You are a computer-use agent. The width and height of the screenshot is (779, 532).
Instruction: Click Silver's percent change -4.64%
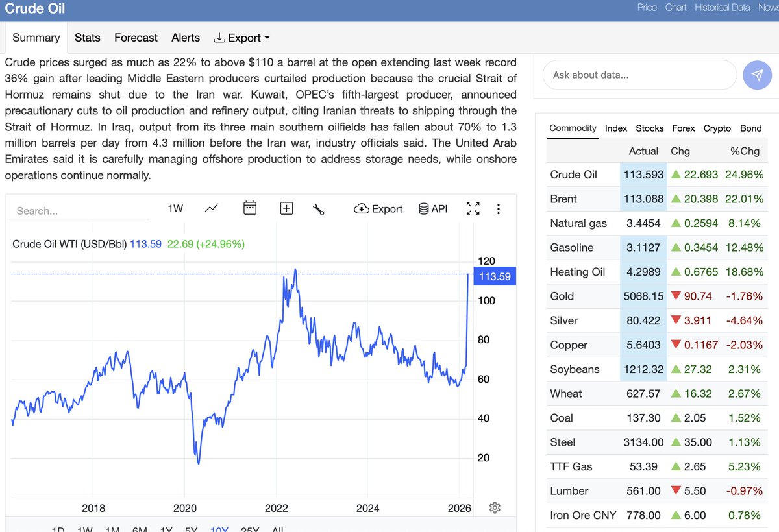(743, 320)
